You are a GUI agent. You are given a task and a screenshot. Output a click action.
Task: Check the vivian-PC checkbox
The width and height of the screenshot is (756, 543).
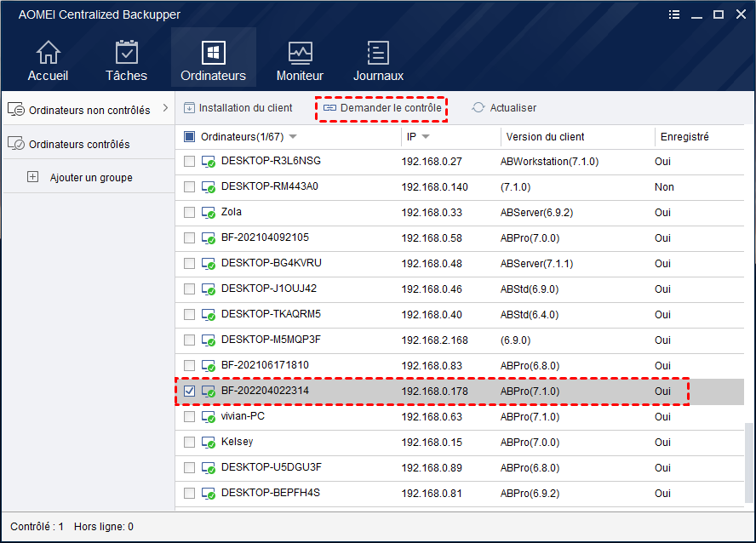(190, 417)
